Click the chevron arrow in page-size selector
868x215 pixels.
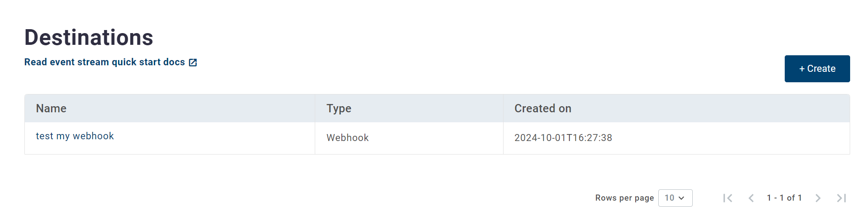(x=681, y=198)
